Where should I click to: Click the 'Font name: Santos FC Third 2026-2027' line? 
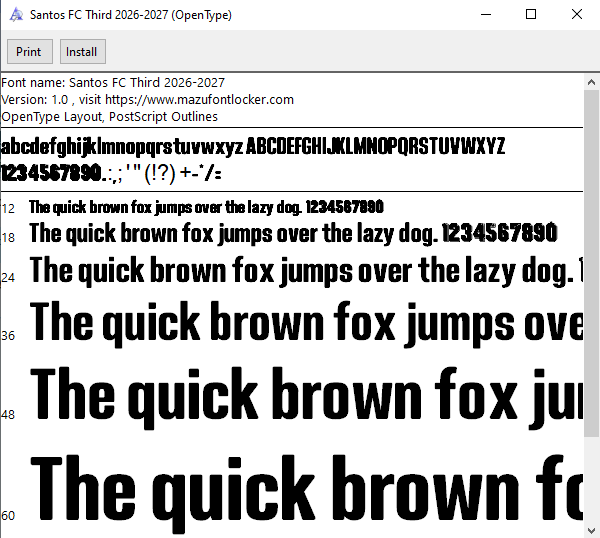113,83
